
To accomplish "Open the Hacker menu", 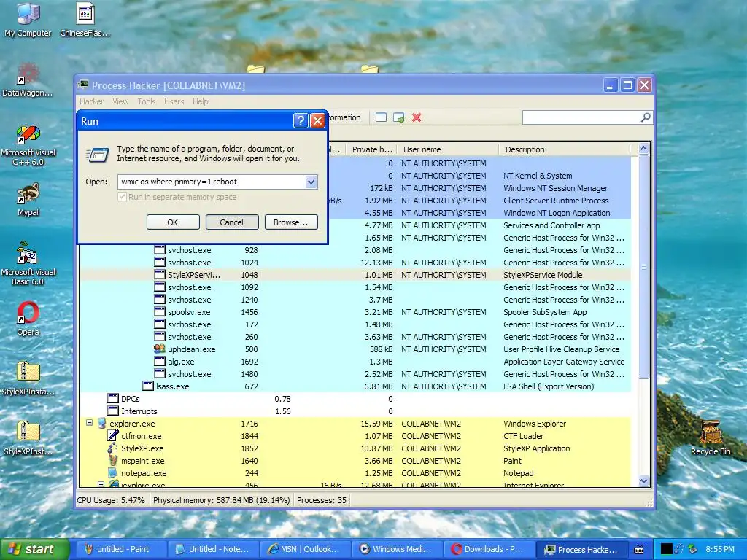I will [x=91, y=101].
